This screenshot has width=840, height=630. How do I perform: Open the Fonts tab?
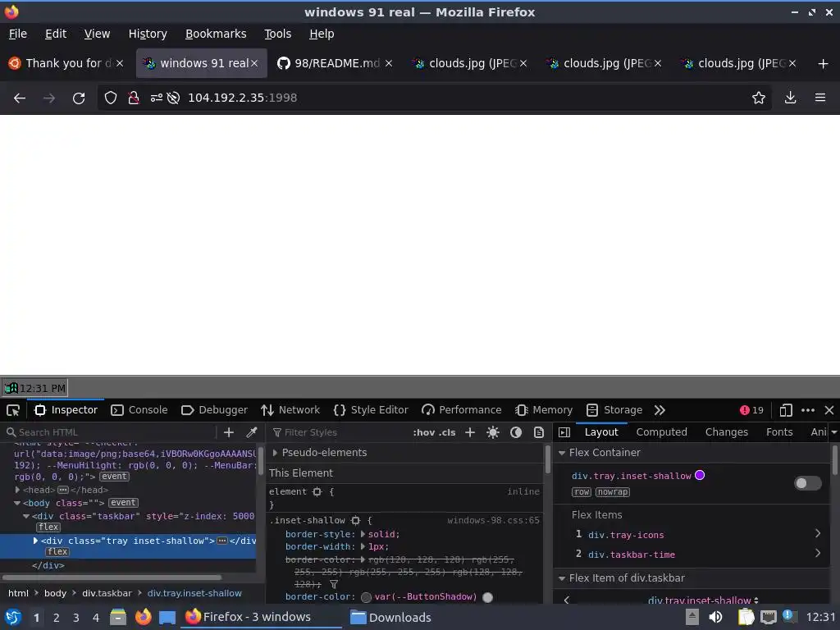point(779,432)
